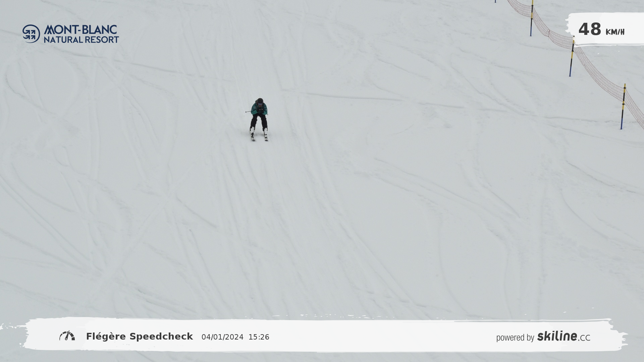644x362 pixels.
Task: Click the .cc domain suffix
Action: [584, 338]
